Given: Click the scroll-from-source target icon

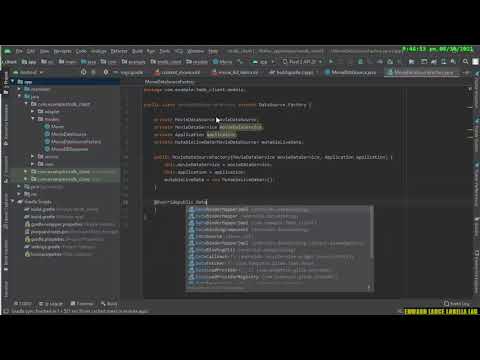Looking at the screenshot, I should [83, 72].
